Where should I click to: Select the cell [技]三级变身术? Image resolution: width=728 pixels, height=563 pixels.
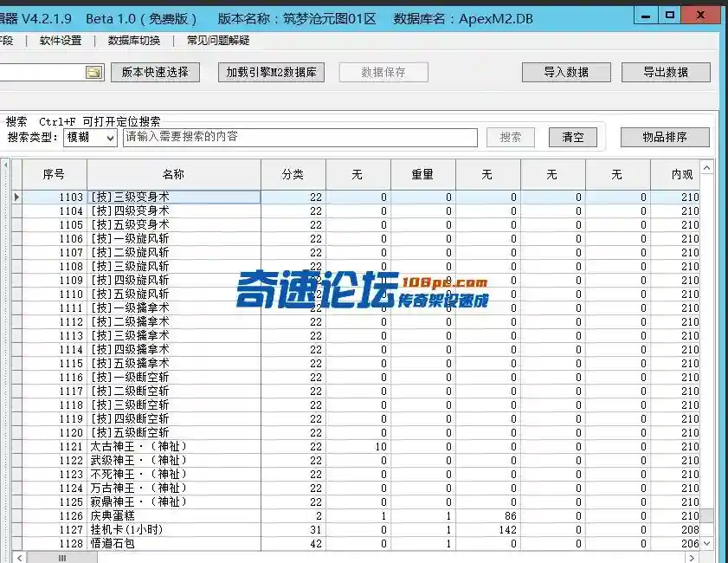point(174,197)
